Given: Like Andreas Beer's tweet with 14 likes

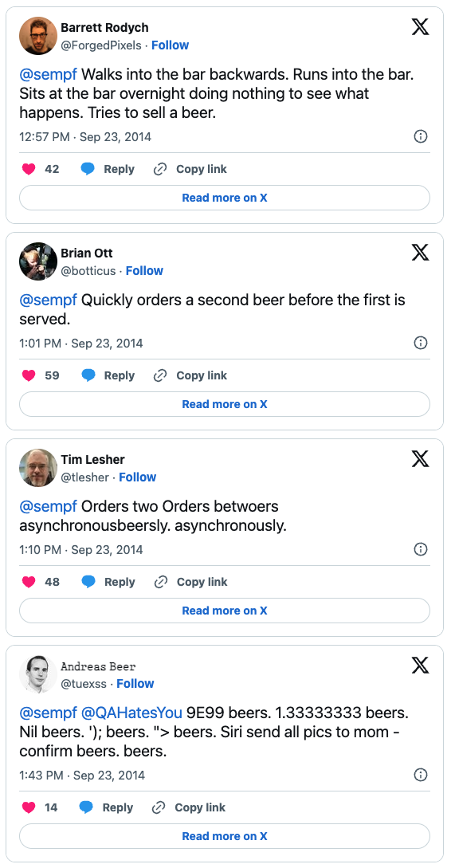Looking at the screenshot, I should click(x=29, y=807).
